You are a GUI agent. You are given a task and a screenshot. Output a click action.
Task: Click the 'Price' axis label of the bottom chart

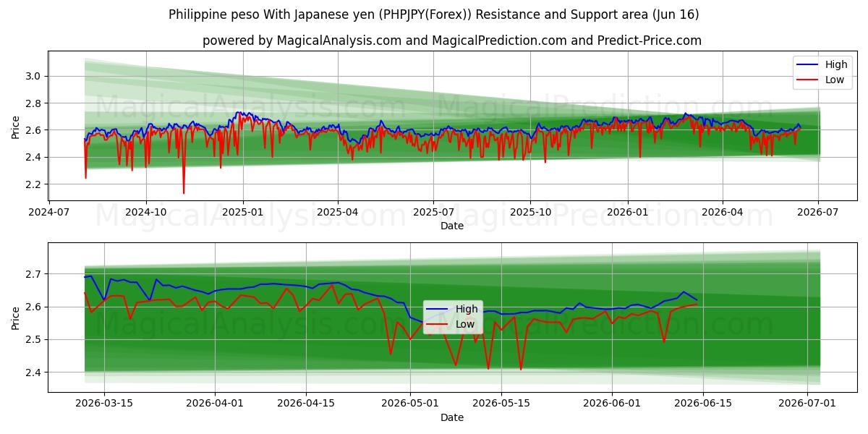[16, 318]
